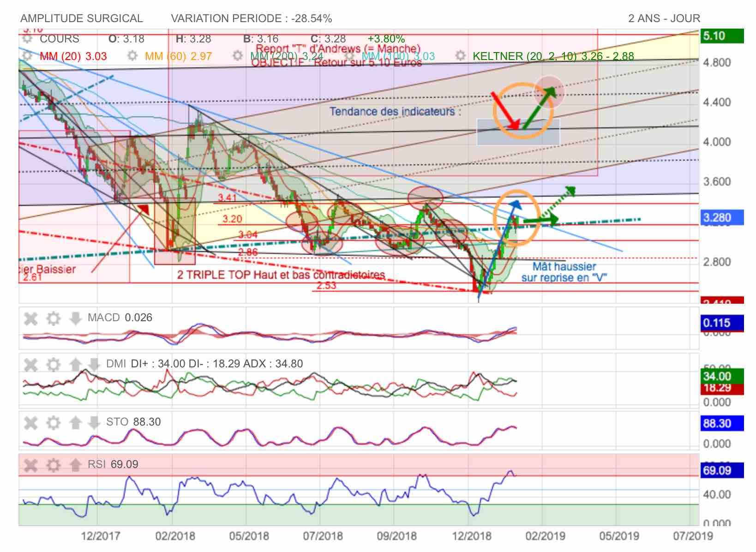Viewport: 756px width, 552px height.
Task: Click the 3.600 price axis label
Action: (717, 182)
